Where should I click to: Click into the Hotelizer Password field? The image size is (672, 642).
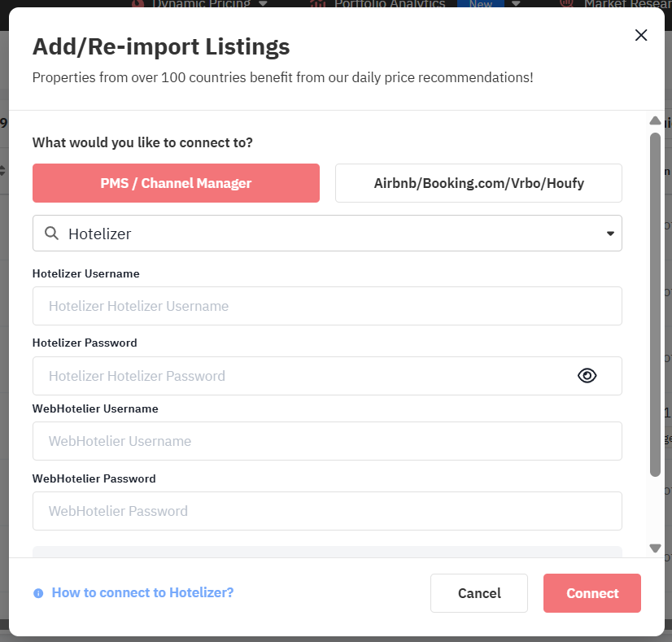click(x=301, y=376)
